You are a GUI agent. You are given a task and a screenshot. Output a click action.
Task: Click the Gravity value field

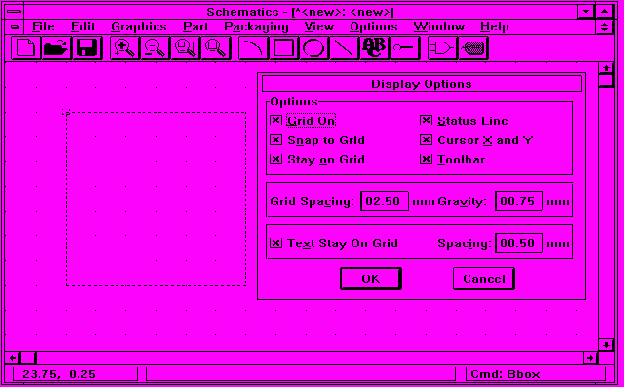[x=519, y=201]
